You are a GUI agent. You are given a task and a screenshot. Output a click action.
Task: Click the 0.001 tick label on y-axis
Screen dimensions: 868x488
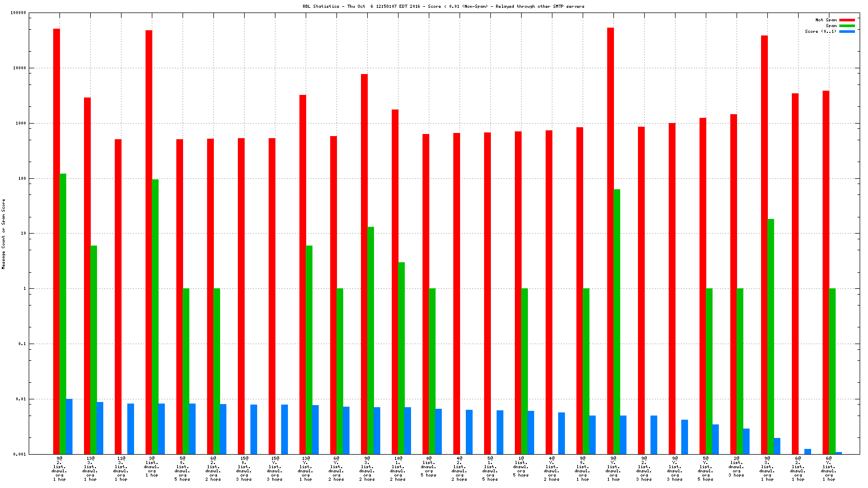point(20,454)
